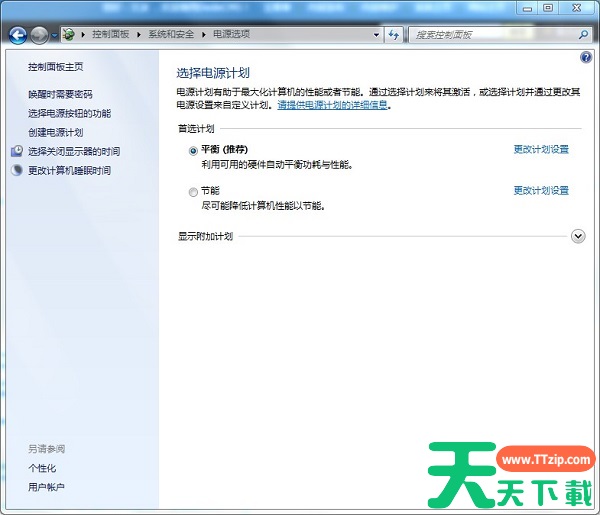The image size is (600, 515).
Task: Click the magnifier icon in search box
Action: click(584, 35)
